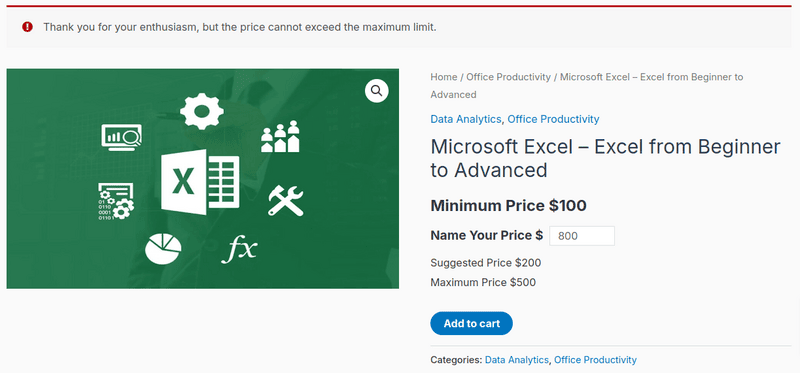Click the white gear icon in the image
Viewport: 800px width, 373px height.
click(x=202, y=111)
